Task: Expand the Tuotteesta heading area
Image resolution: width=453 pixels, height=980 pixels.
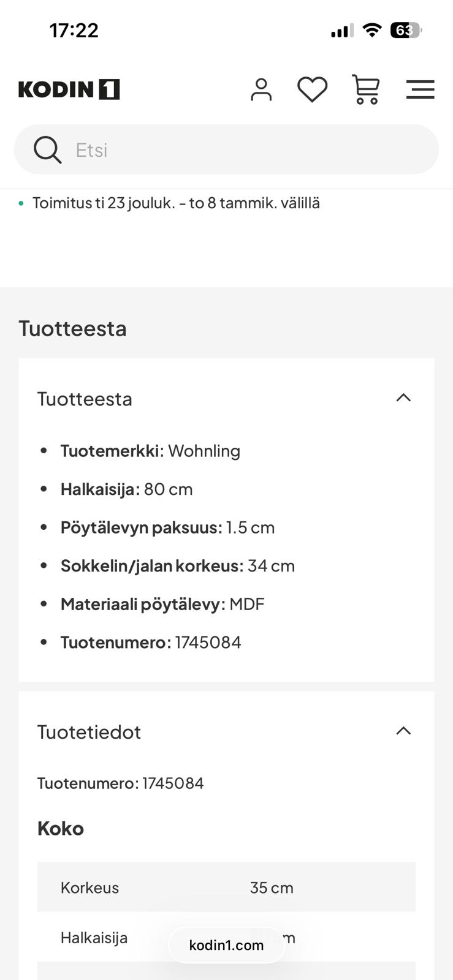Action: point(85,399)
